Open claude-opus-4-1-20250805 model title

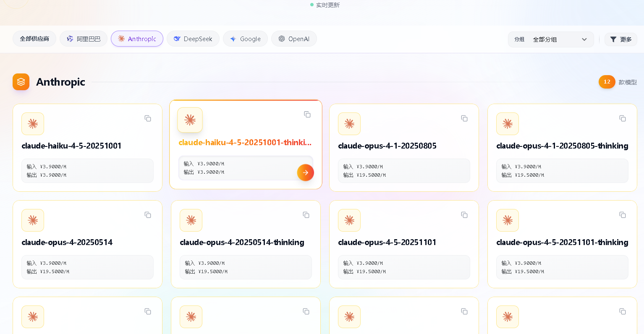click(x=387, y=146)
